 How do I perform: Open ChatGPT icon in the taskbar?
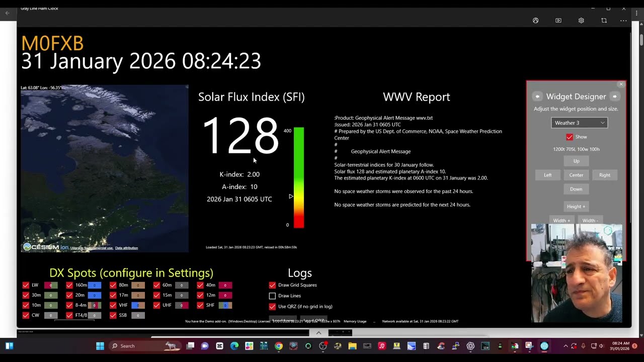coord(470,346)
